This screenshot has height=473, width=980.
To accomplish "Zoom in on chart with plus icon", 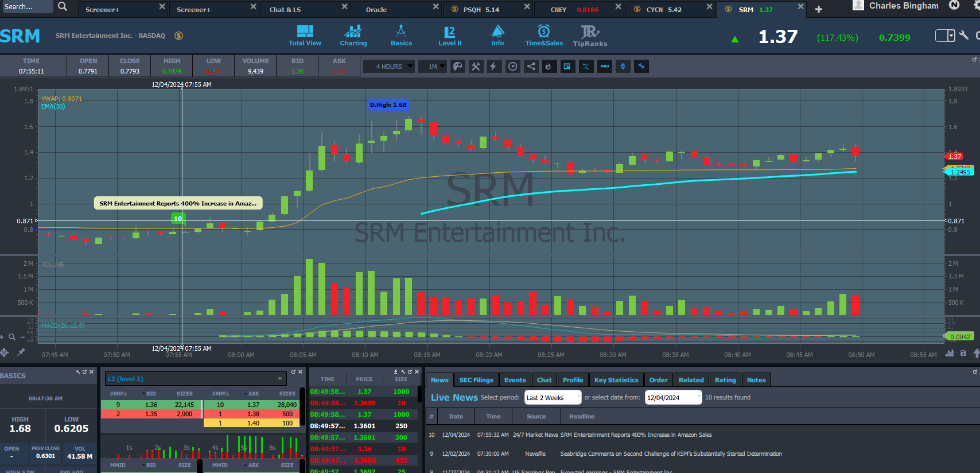I will click(2, 337).
